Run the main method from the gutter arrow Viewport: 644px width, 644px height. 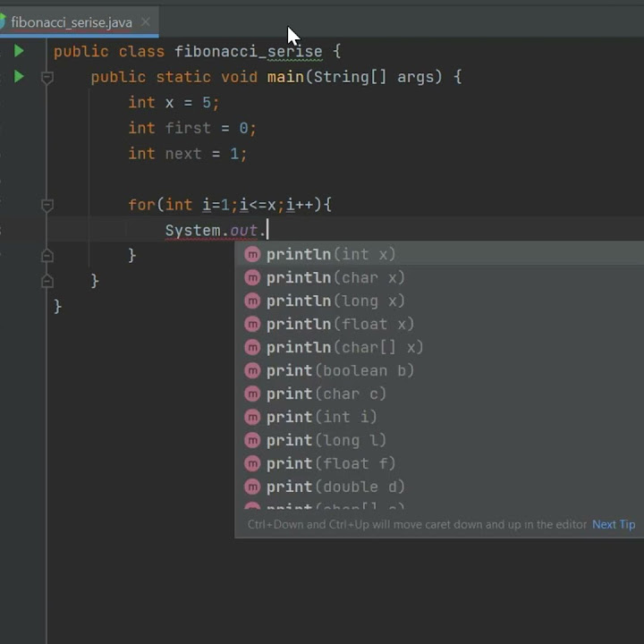coord(19,76)
